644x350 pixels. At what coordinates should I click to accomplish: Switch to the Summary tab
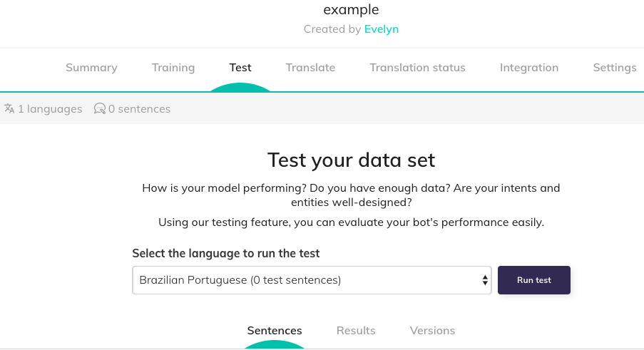click(x=91, y=67)
